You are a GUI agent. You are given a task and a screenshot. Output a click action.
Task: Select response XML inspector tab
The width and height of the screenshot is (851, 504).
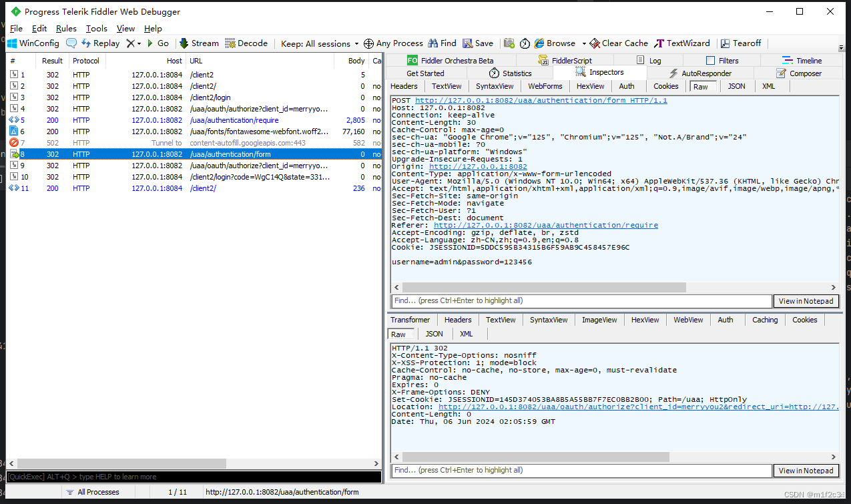[467, 334]
